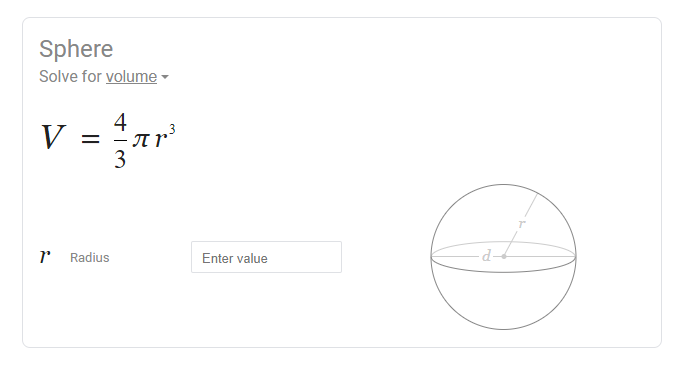Click the d label on sphere diagram

click(487, 255)
